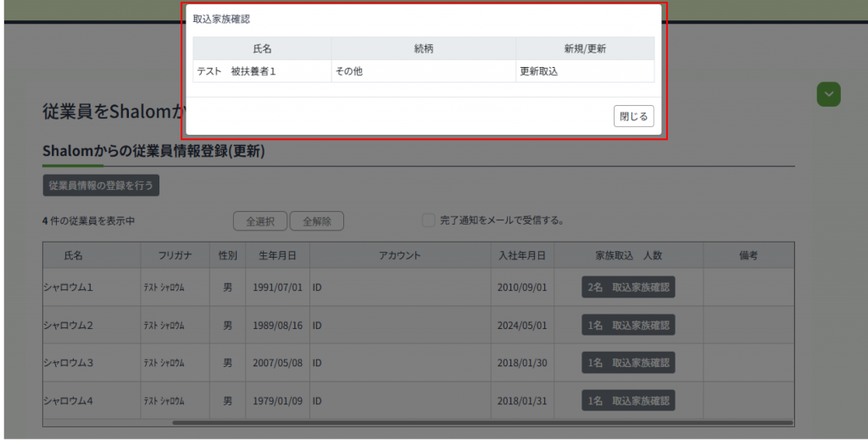Open 1名 取込家族確認 for シャロウム2
This screenshot has height=440, width=868.
[628, 325]
